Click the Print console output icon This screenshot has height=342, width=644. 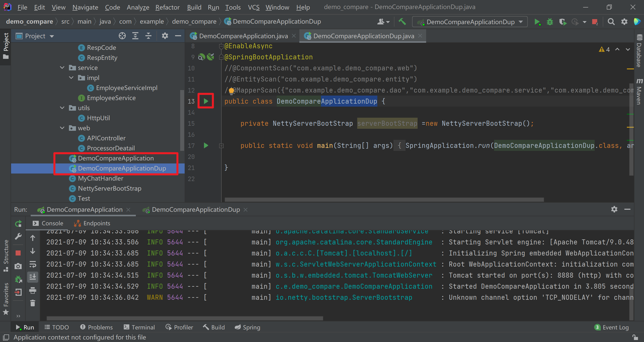[33, 290]
